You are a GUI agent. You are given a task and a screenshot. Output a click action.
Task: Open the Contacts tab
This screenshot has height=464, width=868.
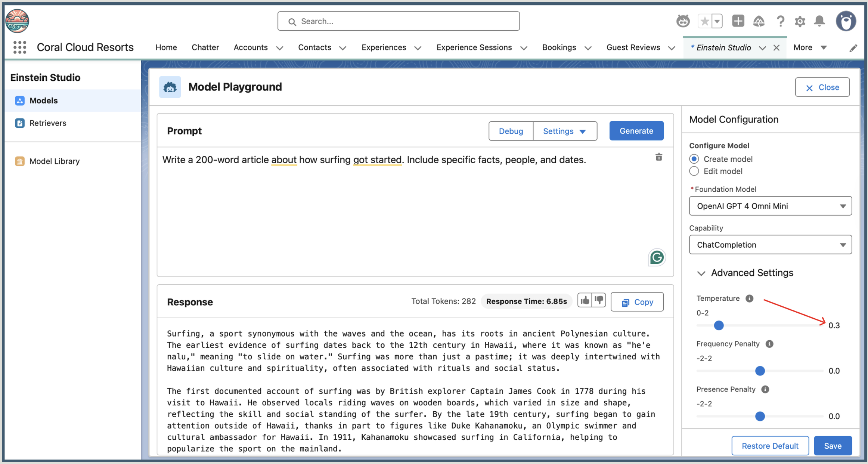(x=314, y=47)
